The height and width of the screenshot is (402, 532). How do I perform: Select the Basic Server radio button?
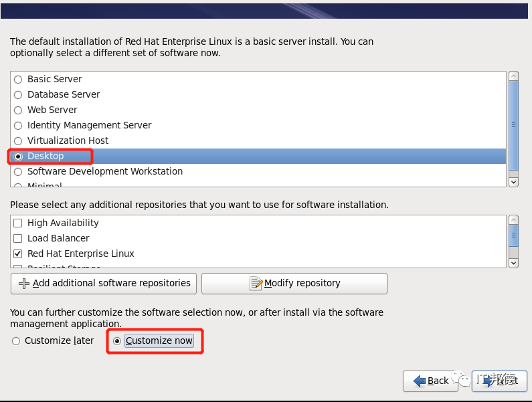point(18,80)
